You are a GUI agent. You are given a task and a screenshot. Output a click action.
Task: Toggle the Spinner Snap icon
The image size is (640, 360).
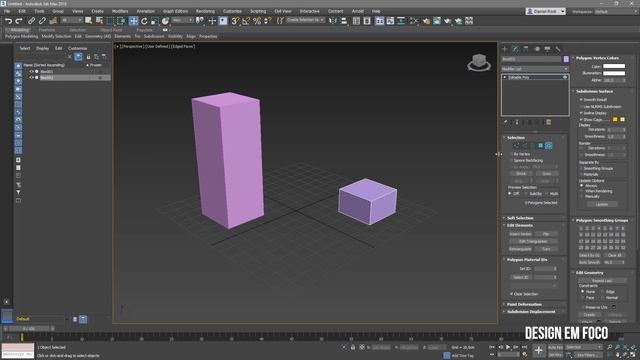tap(268, 21)
